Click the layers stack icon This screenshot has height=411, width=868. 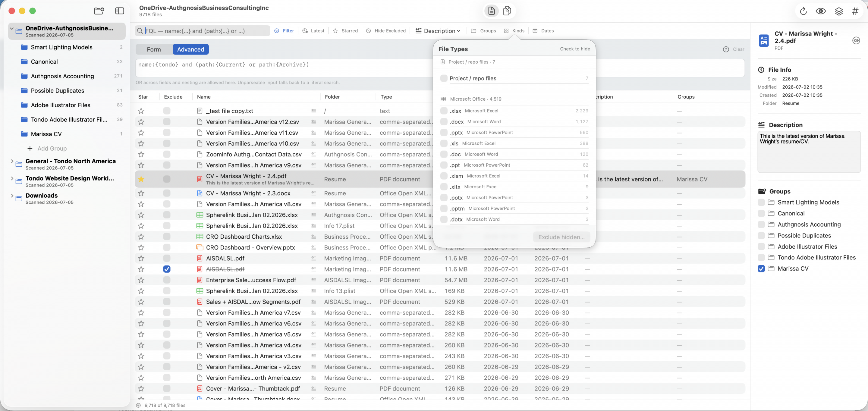pyautogui.click(x=839, y=11)
